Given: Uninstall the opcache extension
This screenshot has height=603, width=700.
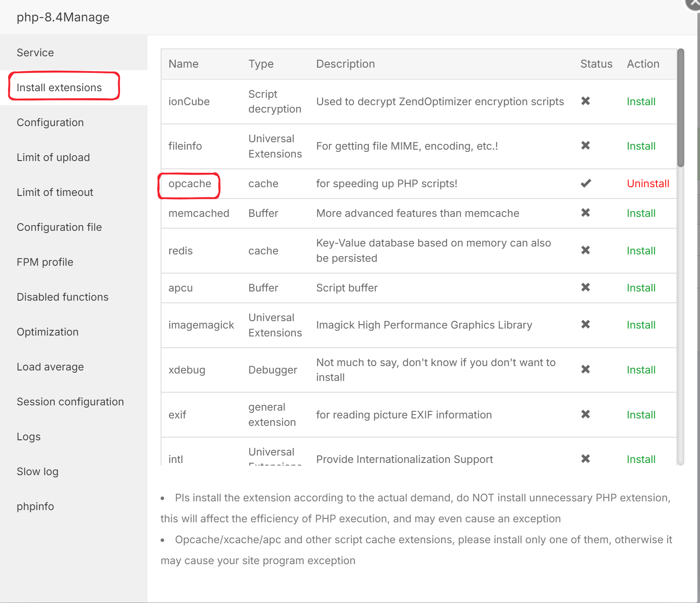Looking at the screenshot, I should click(x=648, y=184).
